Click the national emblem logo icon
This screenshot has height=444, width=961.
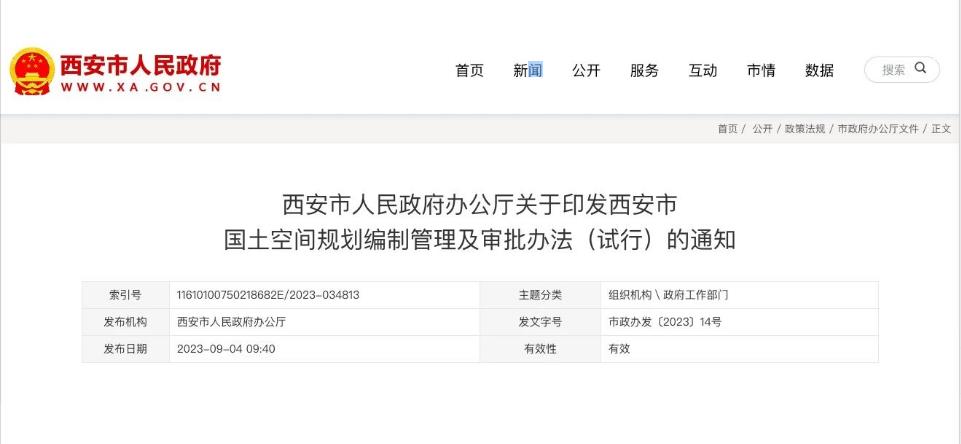[32, 71]
